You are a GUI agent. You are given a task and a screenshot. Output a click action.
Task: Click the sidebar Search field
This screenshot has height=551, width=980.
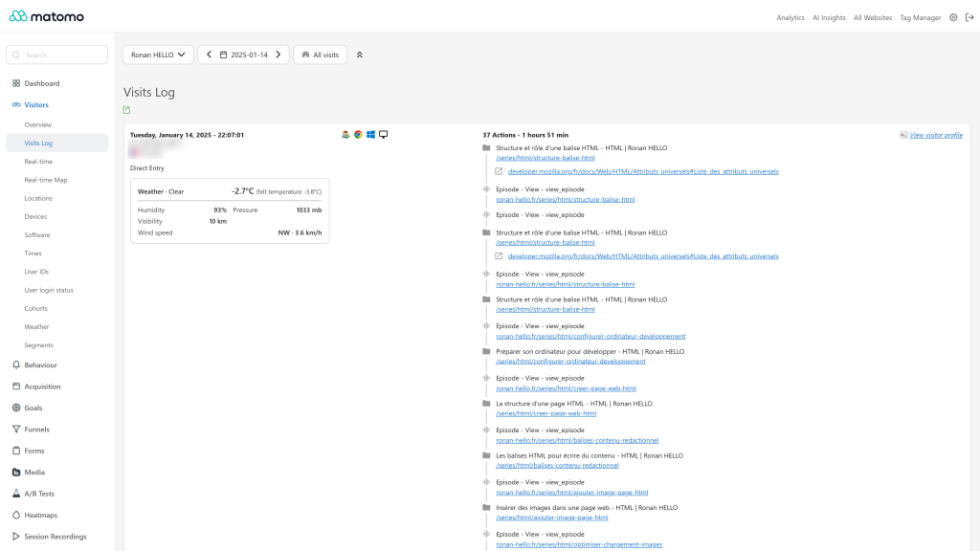(56, 55)
